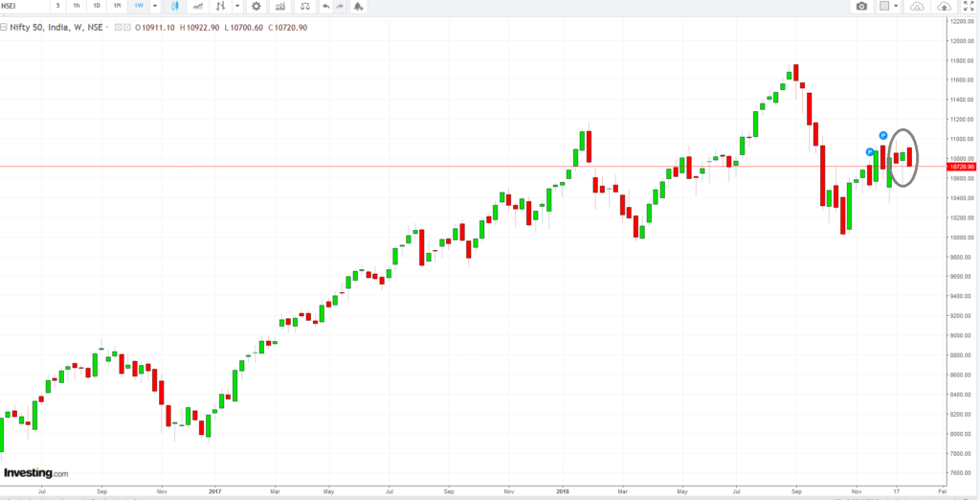
Task: Select the area line chart style icon
Action: click(x=197, y=7)
